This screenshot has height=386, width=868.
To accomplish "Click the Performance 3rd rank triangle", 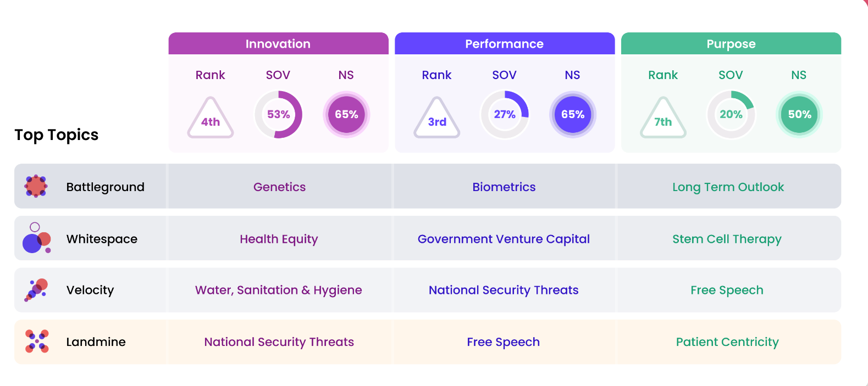I will [437, 118].
